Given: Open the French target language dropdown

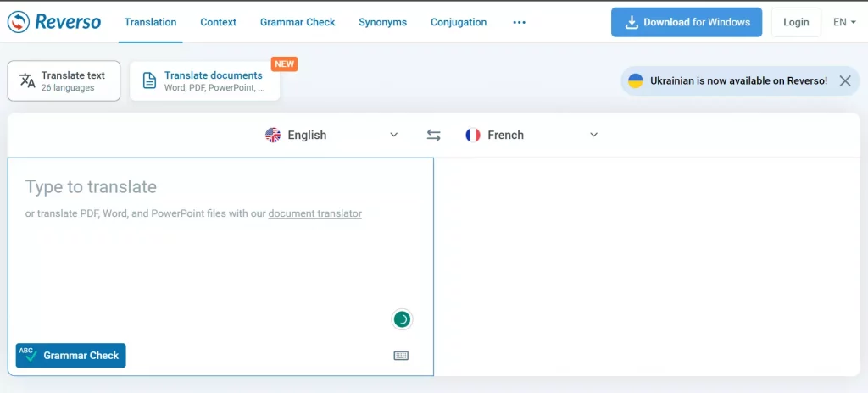Looking at the screenshot, I should (x=531, y=135).
